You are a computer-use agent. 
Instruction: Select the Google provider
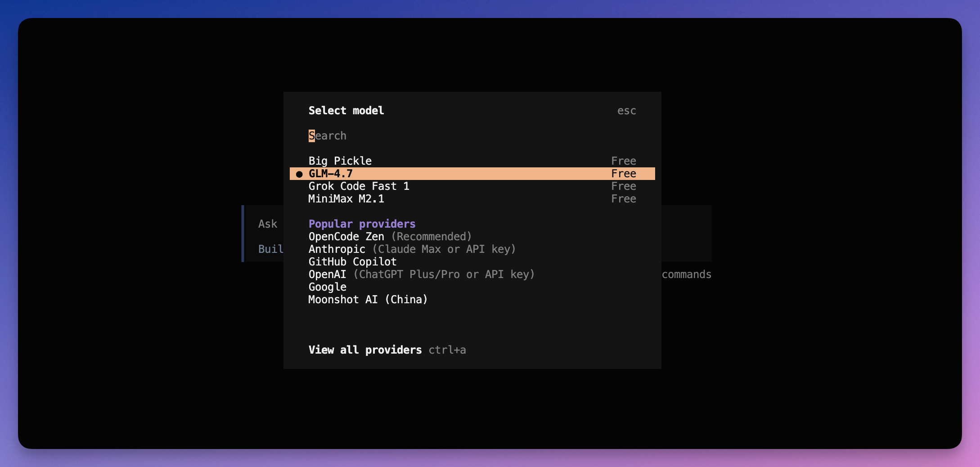[328, 287]
